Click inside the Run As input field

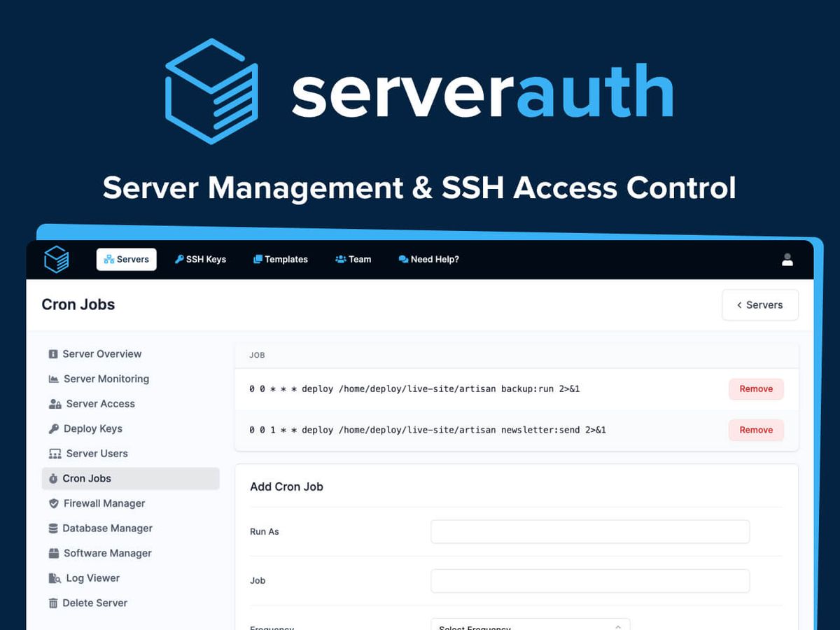coord(590,531)
